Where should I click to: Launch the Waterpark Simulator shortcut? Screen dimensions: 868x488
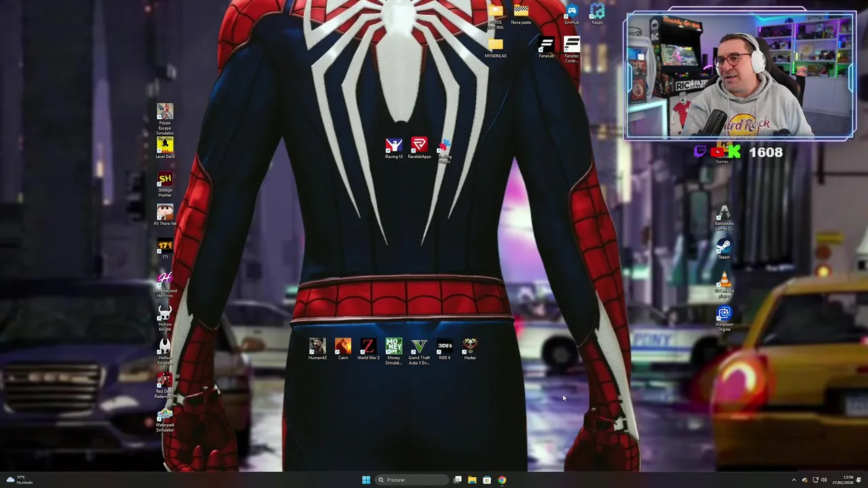pos(165,420)
